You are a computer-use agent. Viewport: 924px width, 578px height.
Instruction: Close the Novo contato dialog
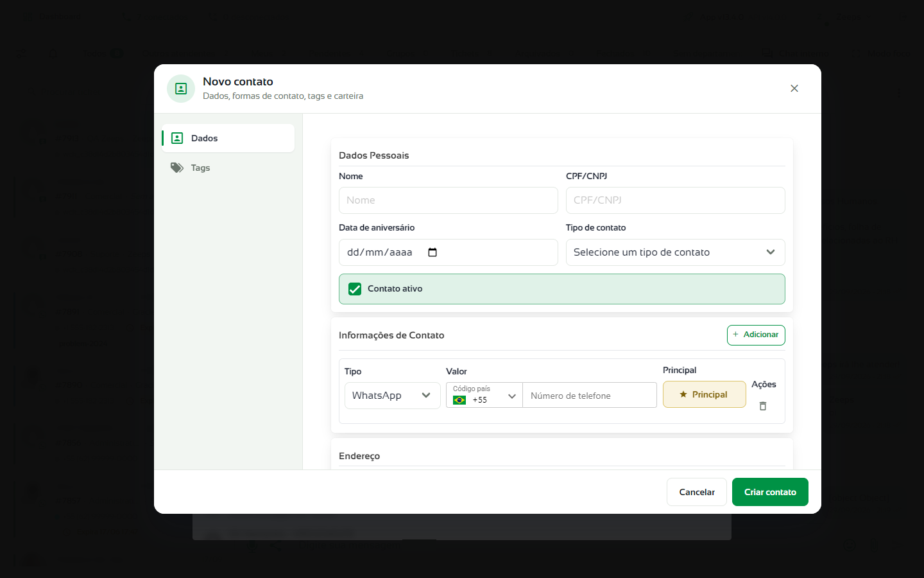tap(794, 89)
